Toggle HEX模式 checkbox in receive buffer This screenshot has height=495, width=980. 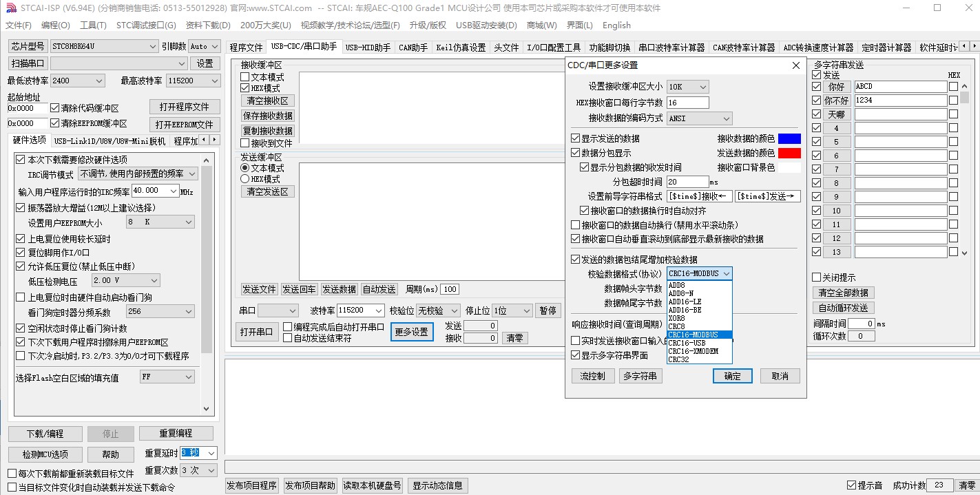click(x=244, y=88)
